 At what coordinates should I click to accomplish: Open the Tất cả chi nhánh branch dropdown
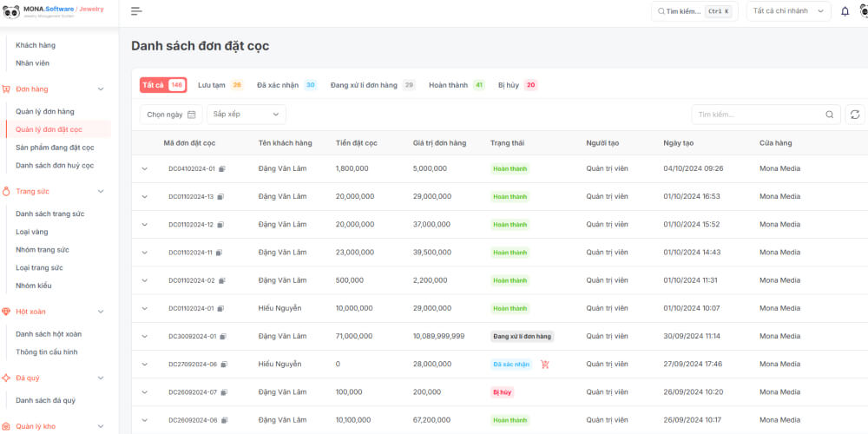788,11
